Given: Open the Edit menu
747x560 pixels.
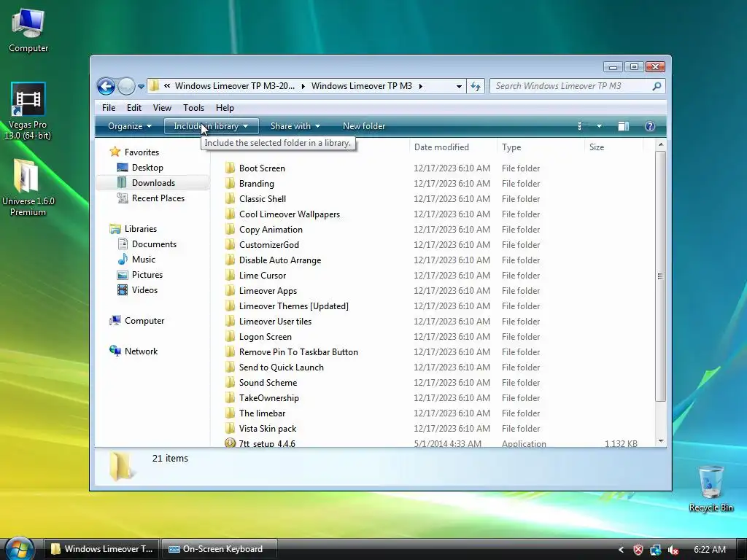Looking at the screenshot, I should tap(134, 108).
